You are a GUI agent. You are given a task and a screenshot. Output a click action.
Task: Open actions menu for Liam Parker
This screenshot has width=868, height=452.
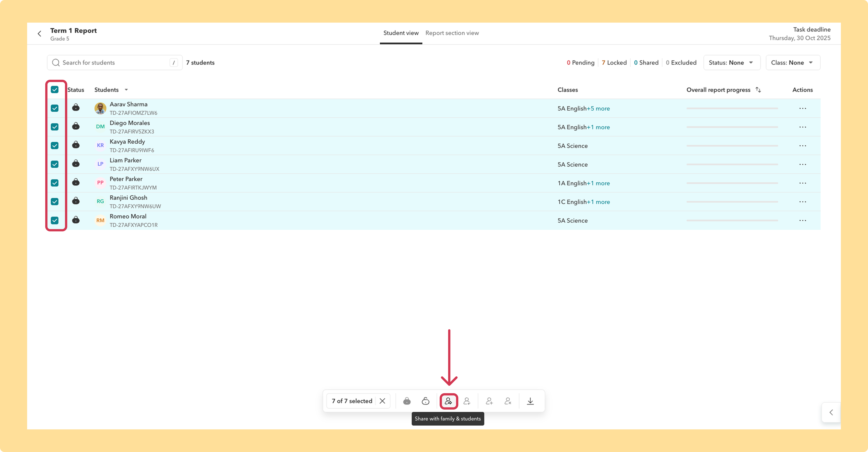pyautogui.click(x=803, y=164)
